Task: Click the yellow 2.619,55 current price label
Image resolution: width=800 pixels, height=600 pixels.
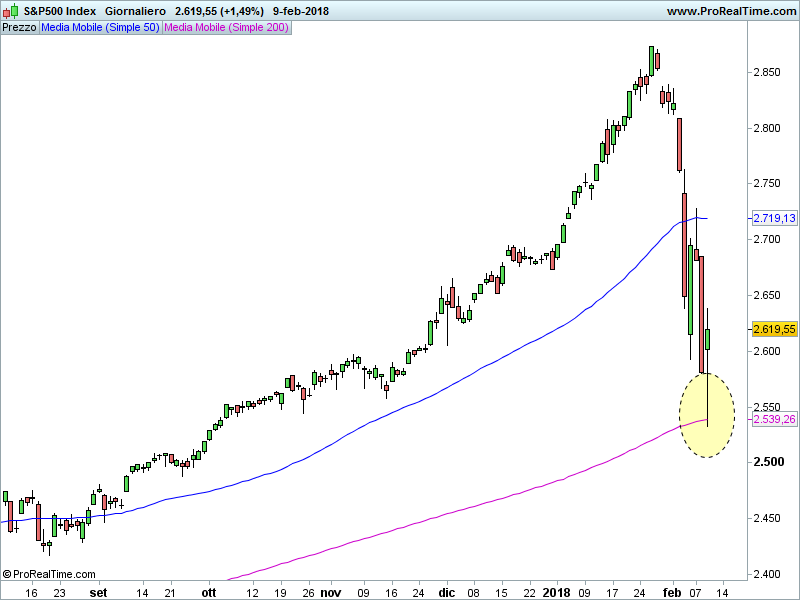Action: pyautogui.click(x=774, y=329)
